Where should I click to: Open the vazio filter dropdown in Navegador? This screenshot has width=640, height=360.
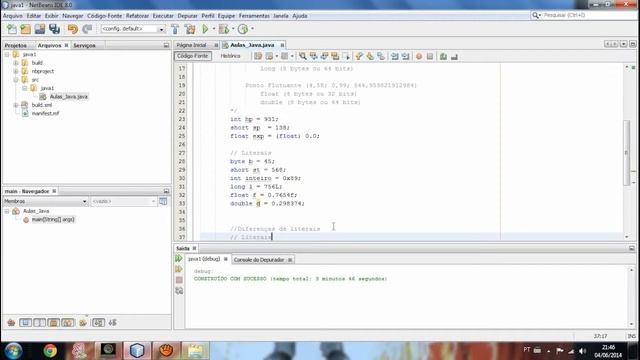click(x=123, y=201)
